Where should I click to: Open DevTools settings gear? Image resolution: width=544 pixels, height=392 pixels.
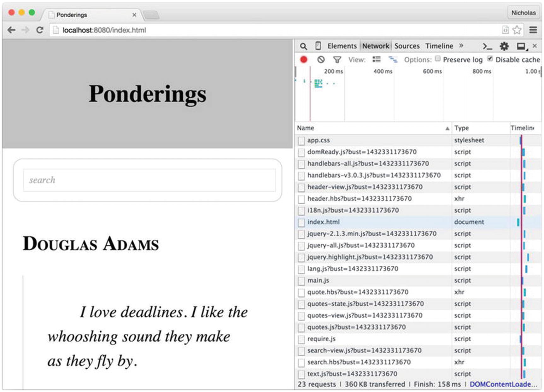click(x=504, y=46)
